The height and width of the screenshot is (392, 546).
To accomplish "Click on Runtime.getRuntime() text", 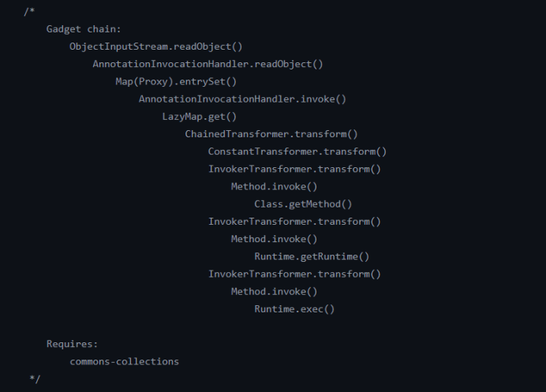I will pyautogui.click(x=312, y=256).
